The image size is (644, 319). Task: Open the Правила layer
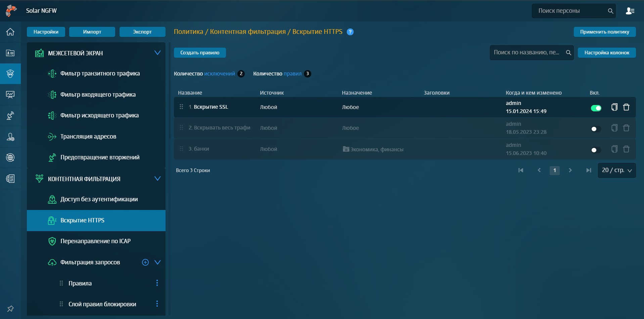pos(80,283)
